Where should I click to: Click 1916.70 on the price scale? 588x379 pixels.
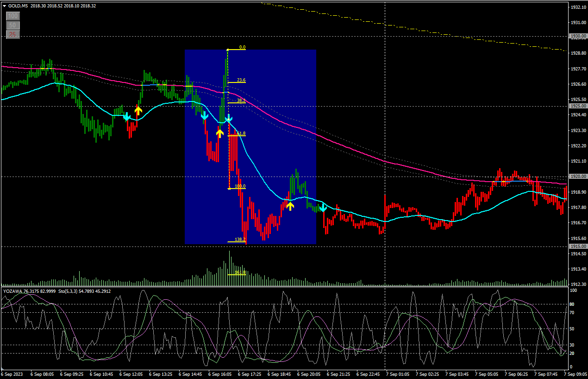[x=579, y=223]
